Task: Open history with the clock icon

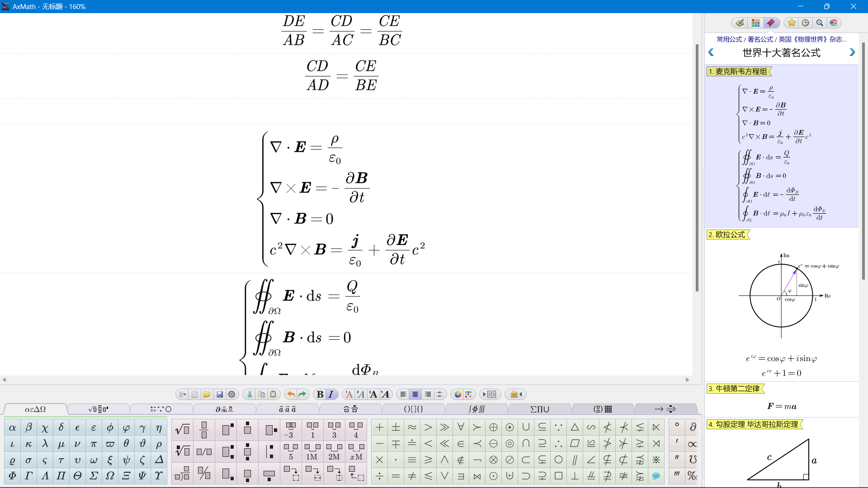Action: (805, 23)
